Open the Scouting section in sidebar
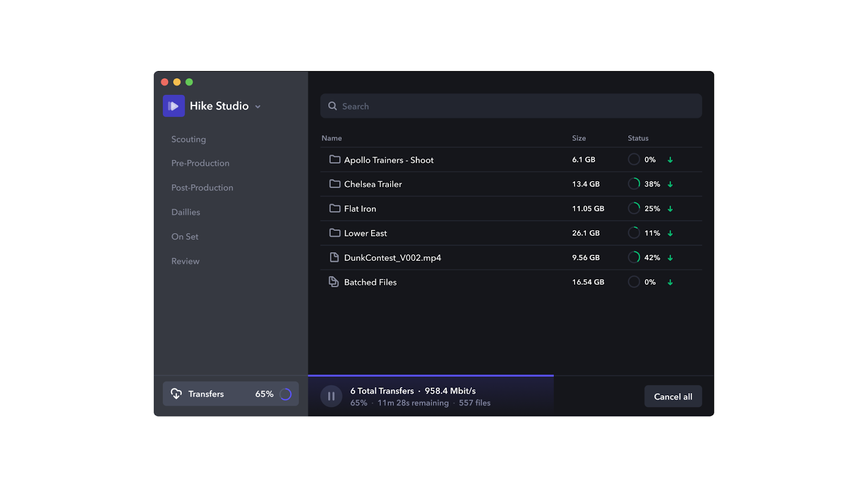The height and width of the screenshot is (488, 868). (x=188, y=139)
